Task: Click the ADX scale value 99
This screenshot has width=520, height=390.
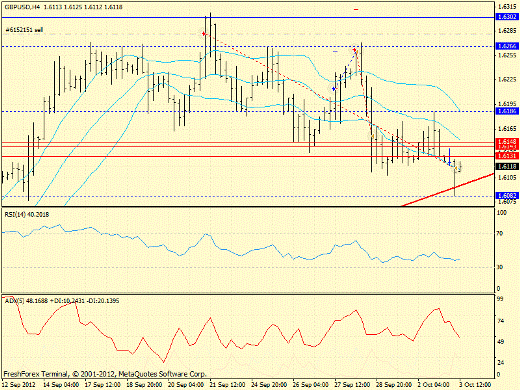Action: point(500,299)
